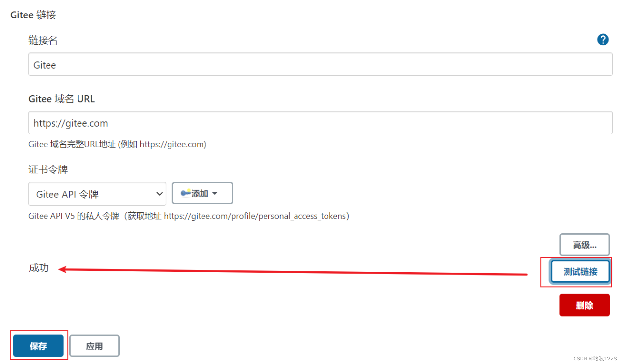This screenshot has width=622, height=364.
Task: Delete the connection with 删除
Action: 584,305
